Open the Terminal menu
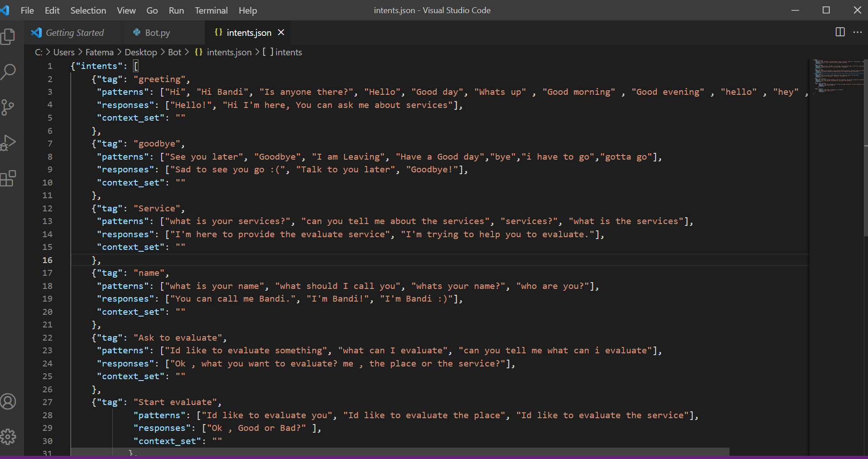 [211, 10]
